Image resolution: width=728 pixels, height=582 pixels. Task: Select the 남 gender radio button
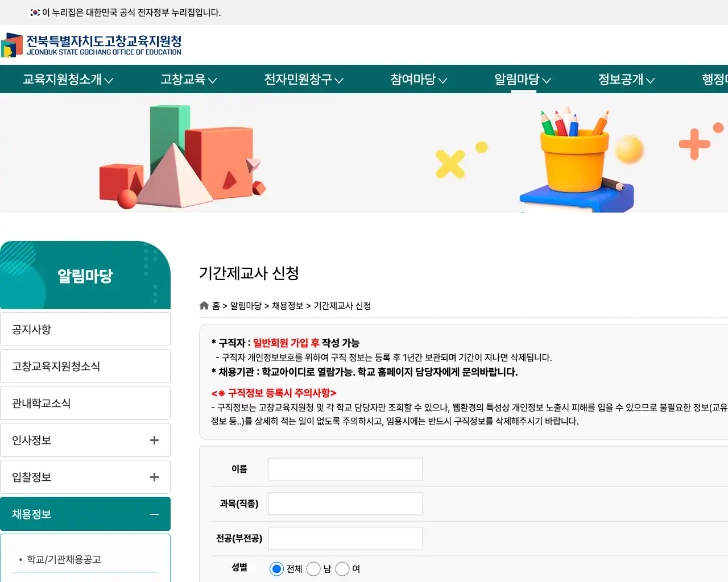click(313, 568)
